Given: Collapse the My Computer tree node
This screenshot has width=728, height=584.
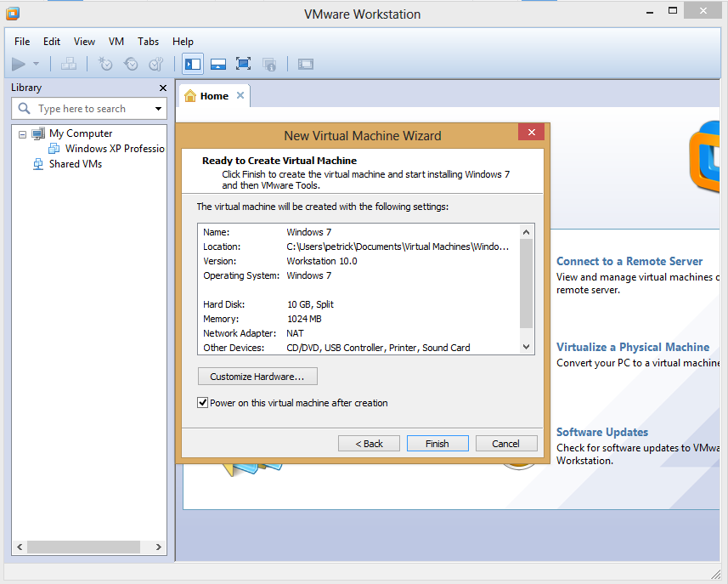Looking at the screenshot, I should [x=22, y=134].
